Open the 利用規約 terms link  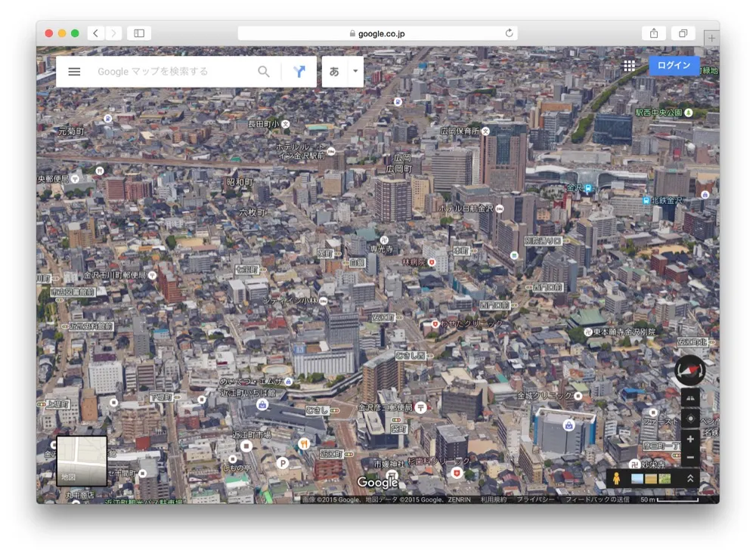[494, 500]
